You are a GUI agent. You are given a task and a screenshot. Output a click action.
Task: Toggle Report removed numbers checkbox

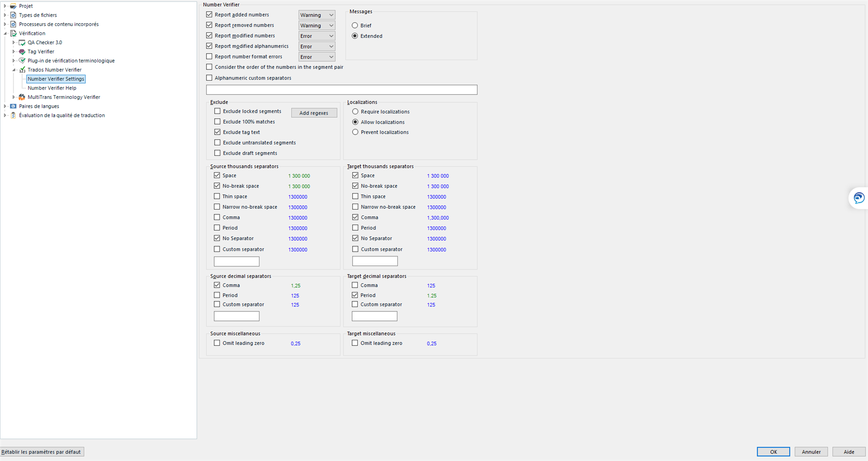(209, 25)
